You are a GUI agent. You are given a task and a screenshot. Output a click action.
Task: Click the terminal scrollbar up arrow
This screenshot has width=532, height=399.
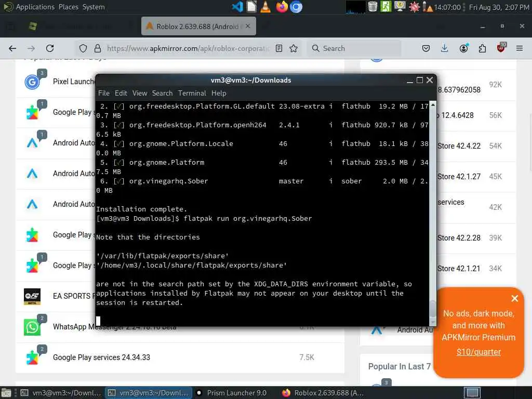[433, 105]
